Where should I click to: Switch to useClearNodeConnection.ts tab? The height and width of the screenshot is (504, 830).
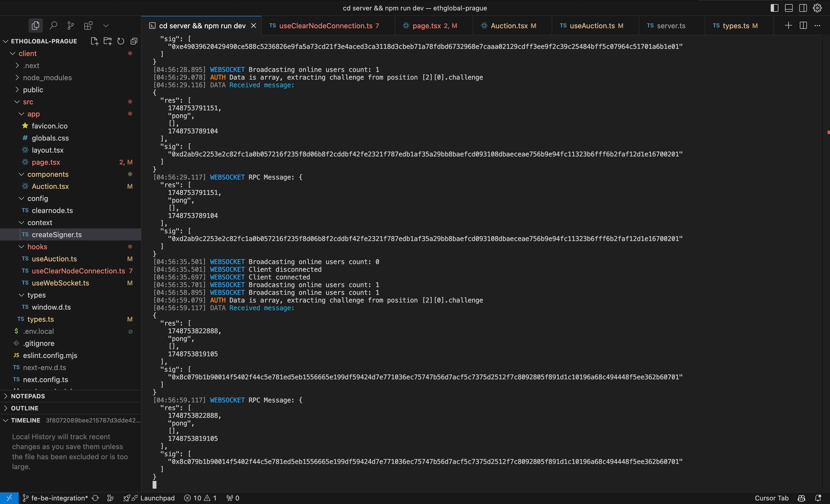pos(328,26)
